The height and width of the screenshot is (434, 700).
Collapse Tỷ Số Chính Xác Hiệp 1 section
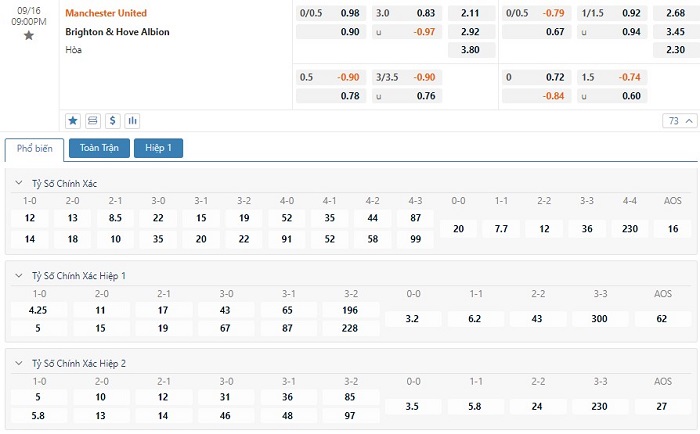pyautogui.click(x=19, y=275)
